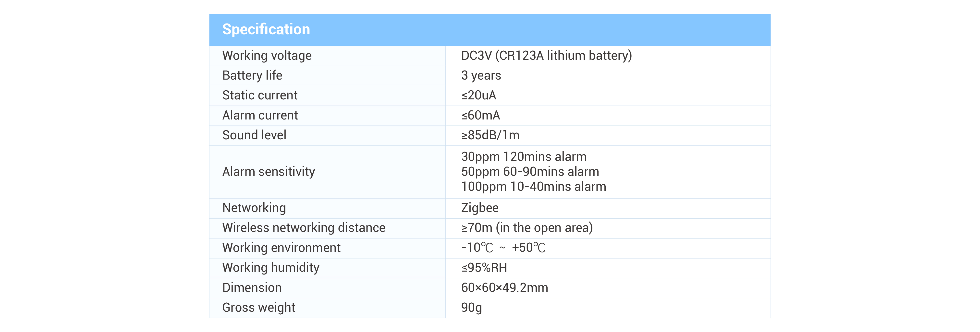Click the ≤20uA value cell
Screen dimensions: 980x332
coord(478,95)
